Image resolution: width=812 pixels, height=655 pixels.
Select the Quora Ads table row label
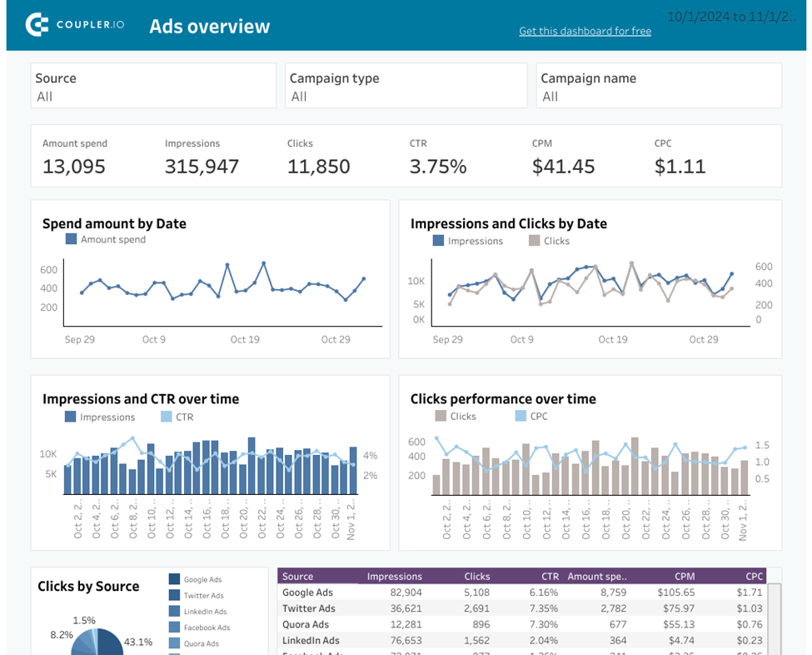306,624
